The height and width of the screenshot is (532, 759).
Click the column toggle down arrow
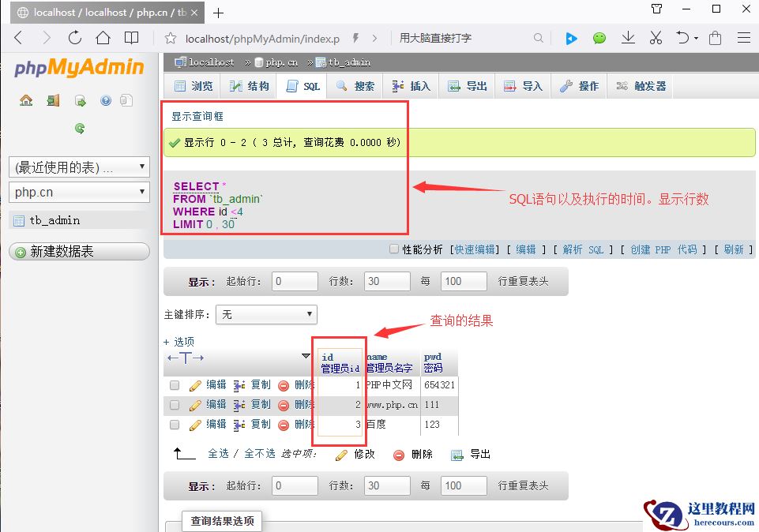(x=306, y=356)
